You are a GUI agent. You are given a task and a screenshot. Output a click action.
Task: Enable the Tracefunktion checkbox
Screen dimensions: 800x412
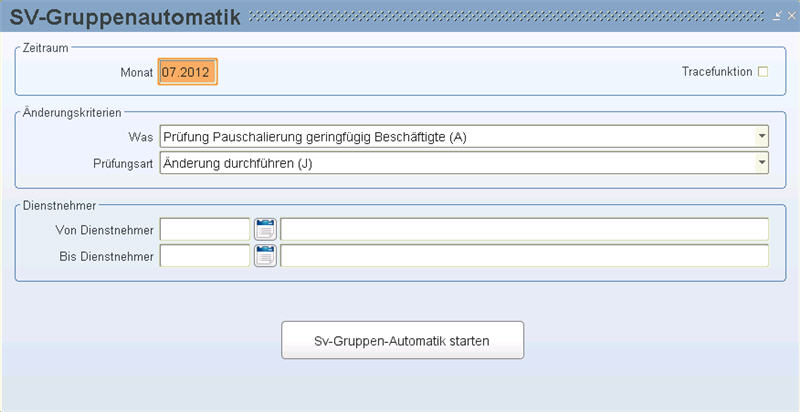point(763,72)
